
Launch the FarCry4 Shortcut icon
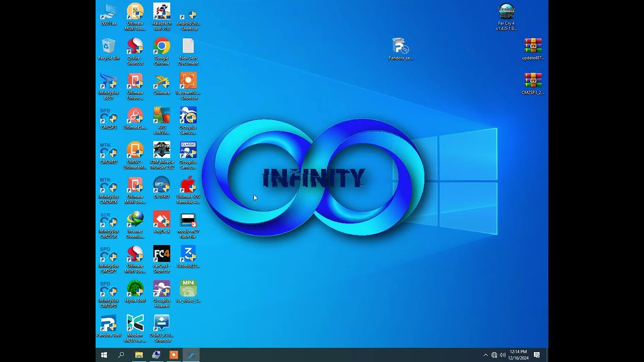point(162,259)
